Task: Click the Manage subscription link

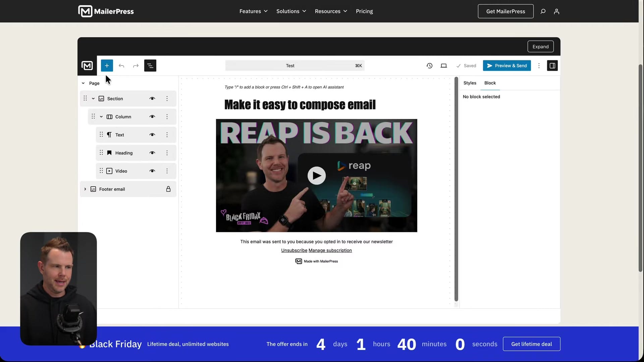Action: pyautogui.click(x=330, y=250)
